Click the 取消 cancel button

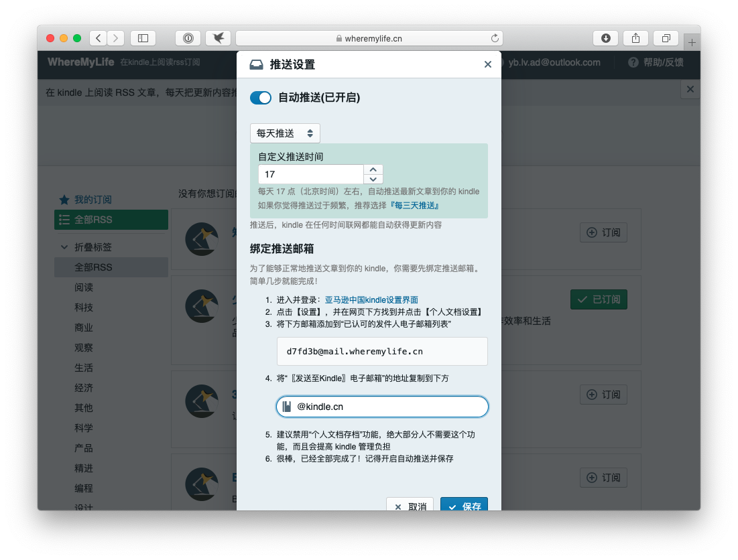point(410,504)
